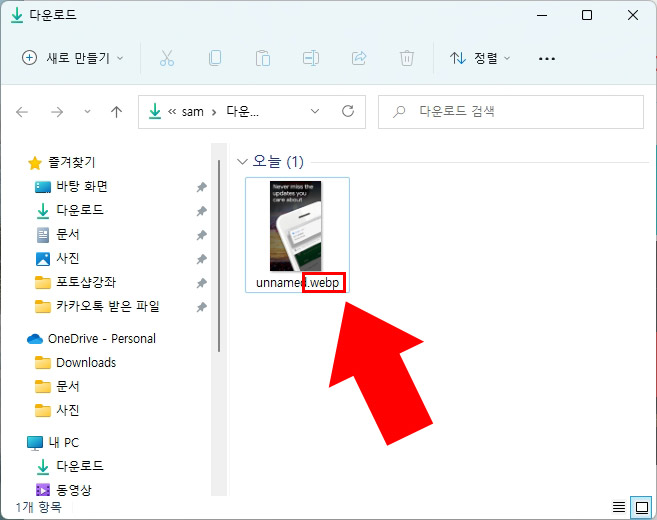
Task: Click pin icon beside 카카오톡 받은 파일
Action: [202, 307]
